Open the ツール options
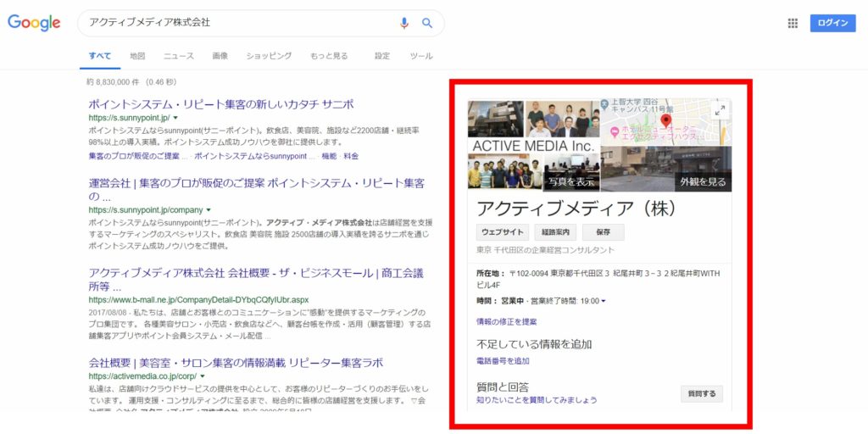The width and height of the screenshot is (868, 434). point(421,56)
